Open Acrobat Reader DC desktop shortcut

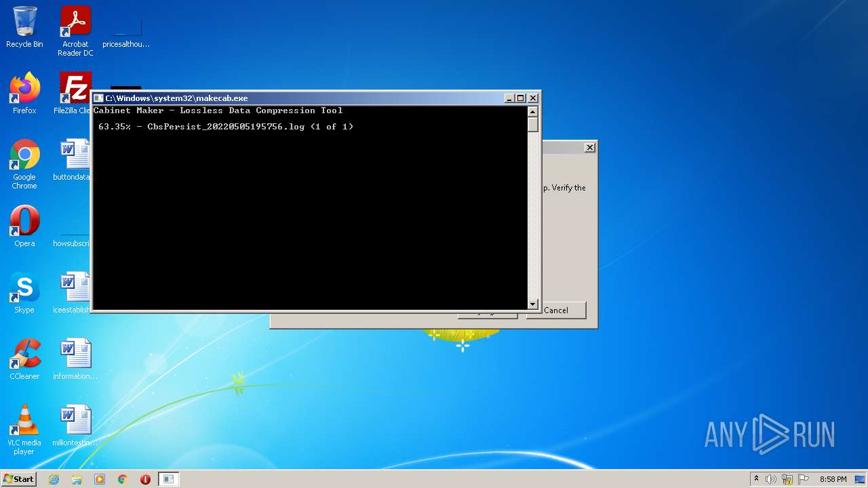tap(75, 31)
